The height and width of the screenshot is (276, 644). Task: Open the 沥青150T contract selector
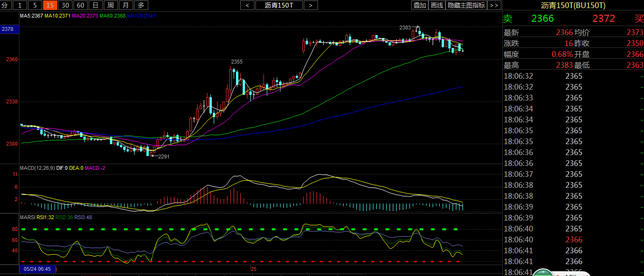click(x=278, y=5)
